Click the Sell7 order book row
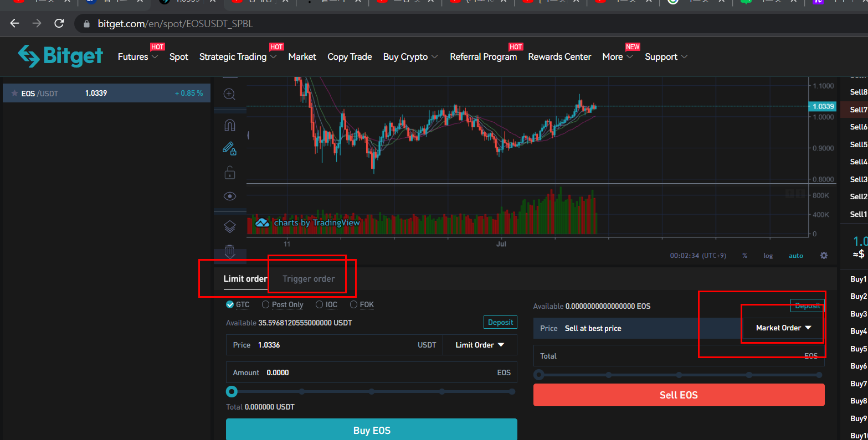 point(854,110)
